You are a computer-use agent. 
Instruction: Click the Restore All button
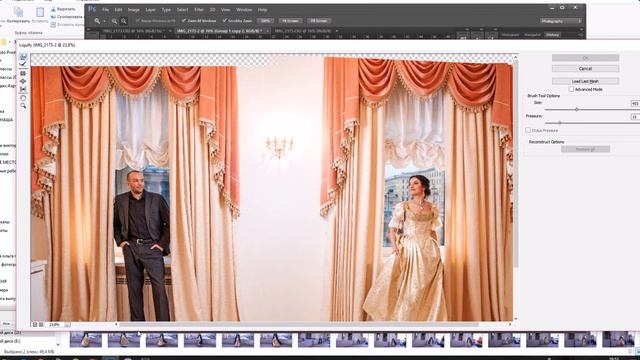point(585,149)
